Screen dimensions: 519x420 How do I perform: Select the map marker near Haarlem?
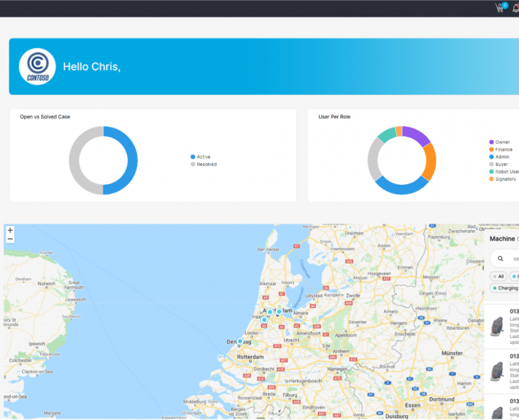265,319
